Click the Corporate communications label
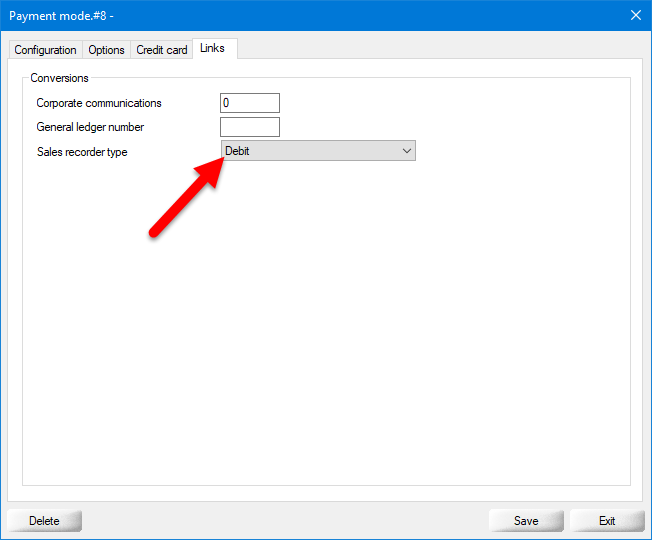This screenshot has width=652, height=540. click(99, 103)
